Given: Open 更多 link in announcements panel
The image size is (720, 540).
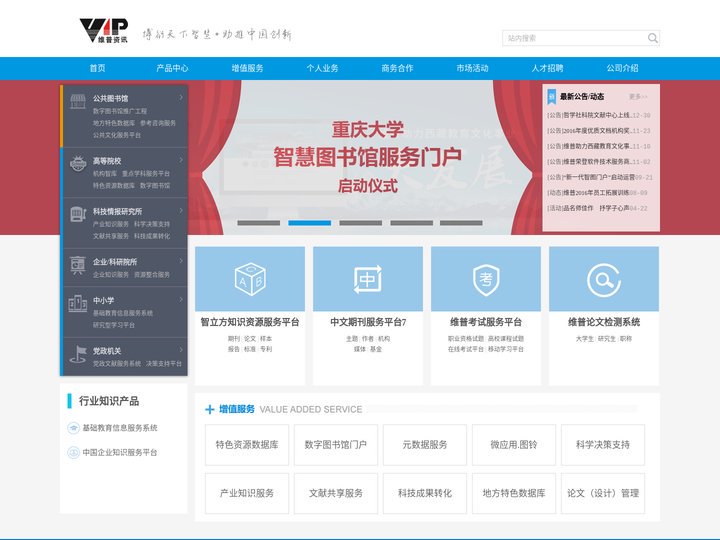Looking at the screenshot, I should point(638,97).
